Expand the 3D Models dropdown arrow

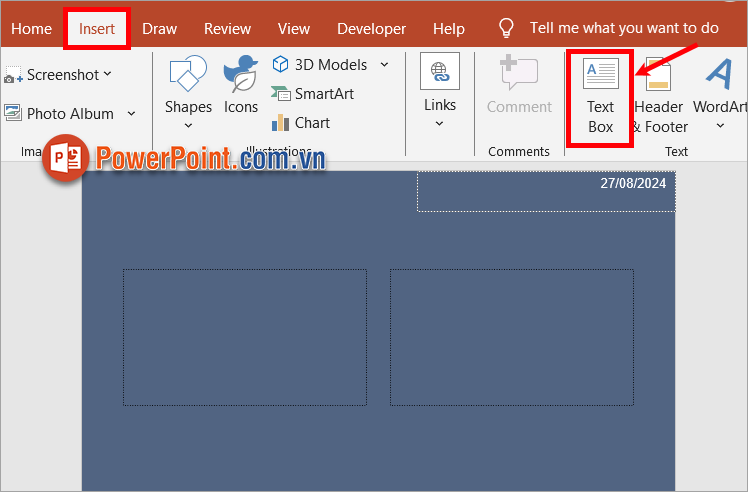coord(384,64)
